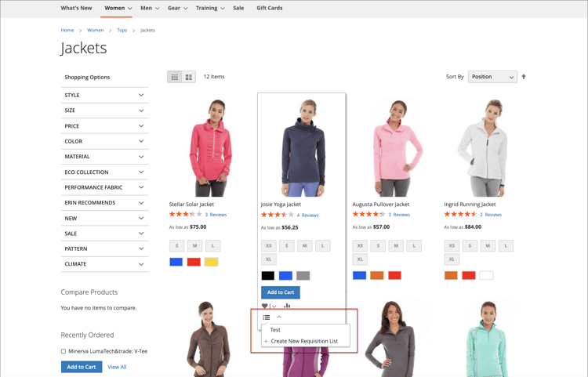Open the Sort By Position dropdown
Screen dimensions: 588x377
pyautogui.click(x=492, y=77)
